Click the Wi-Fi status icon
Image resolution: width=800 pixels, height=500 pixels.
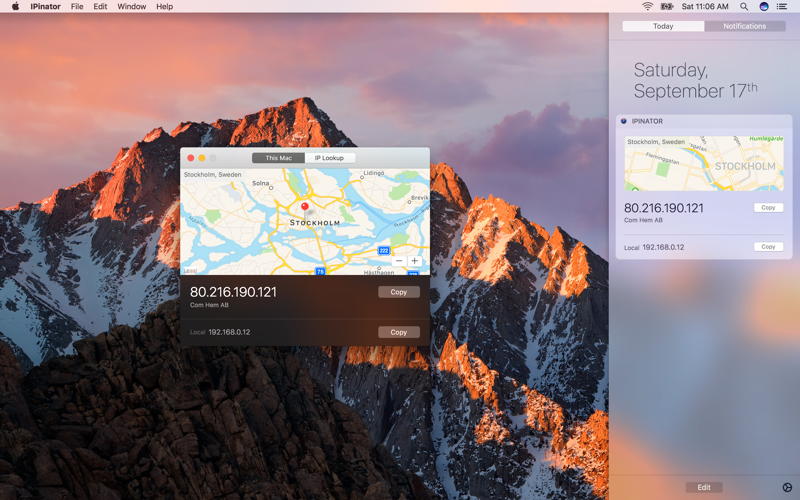coord(647,6)
